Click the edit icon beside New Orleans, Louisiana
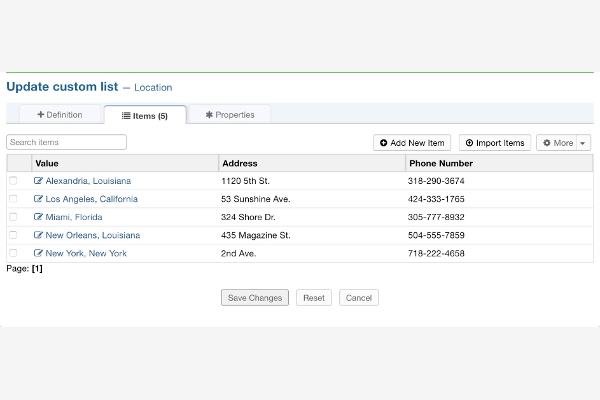600x400 pixels. [39, 235]
